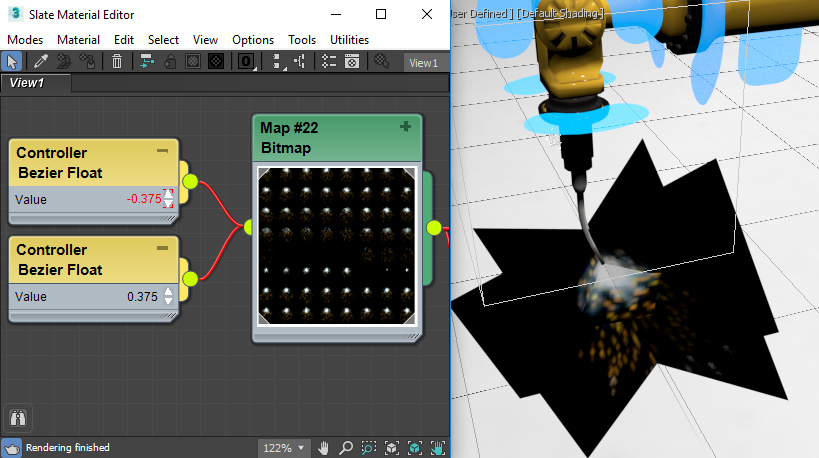The image size is (819, 458).
Task: Click the Zoom Extents Selected icon
Action: pos(415,448)
